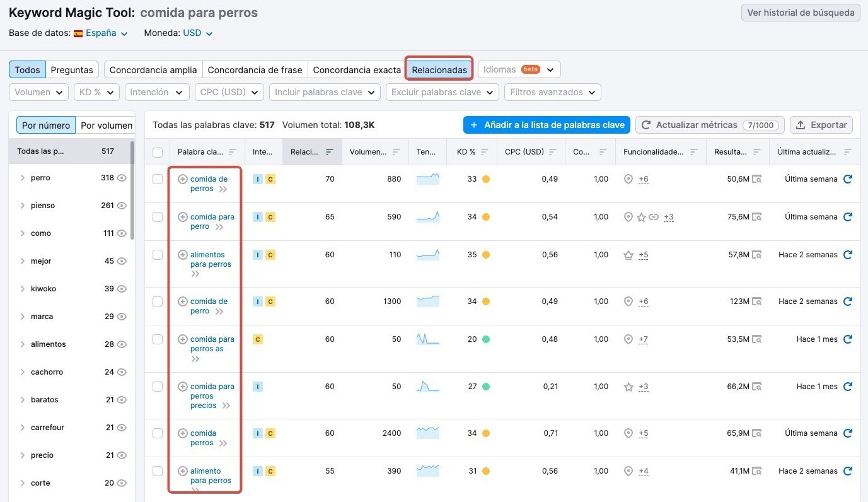Open the Filtros avanzados dropdown

[553, 92]
